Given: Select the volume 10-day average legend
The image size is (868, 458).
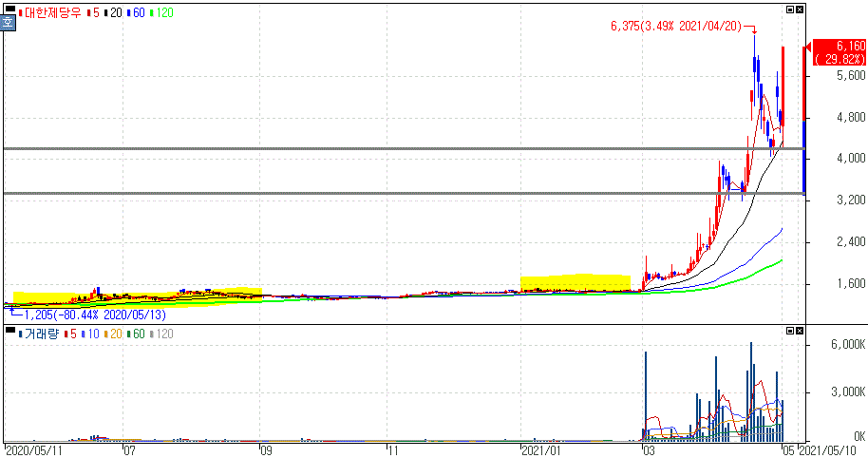Looking at the screenshot, I should point(90,334).
